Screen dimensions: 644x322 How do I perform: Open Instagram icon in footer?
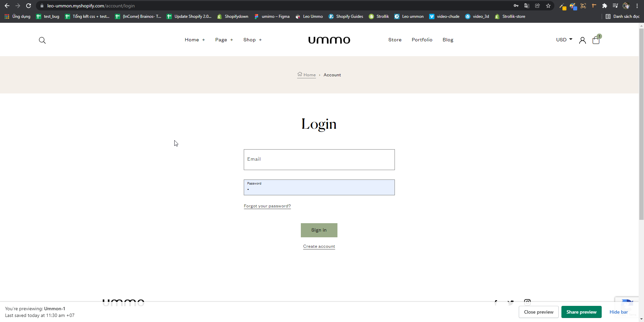click(527, 302)
